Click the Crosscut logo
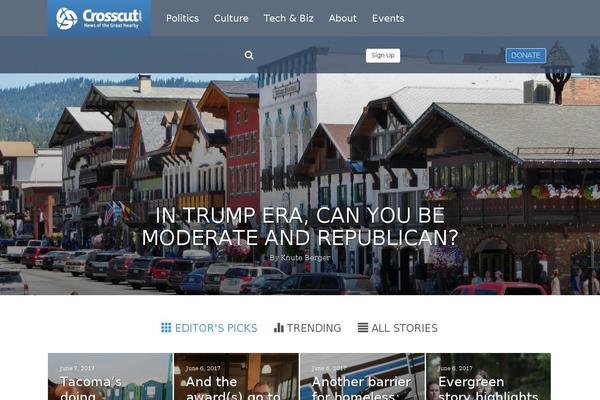 point(99,18)
